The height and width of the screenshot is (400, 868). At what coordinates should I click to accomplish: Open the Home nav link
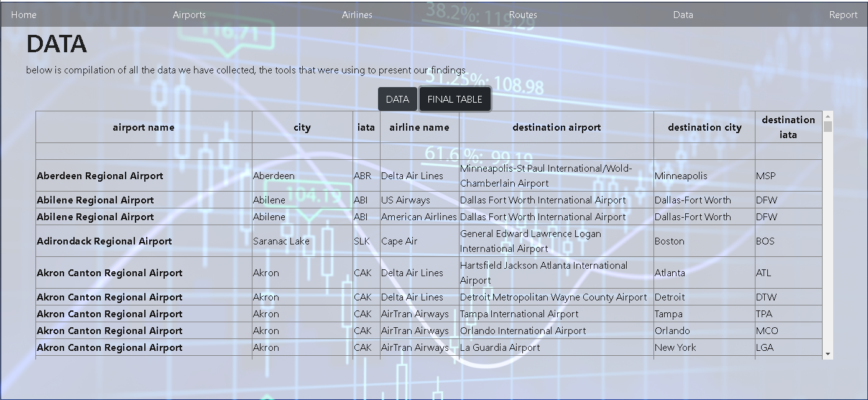(24, 15)
